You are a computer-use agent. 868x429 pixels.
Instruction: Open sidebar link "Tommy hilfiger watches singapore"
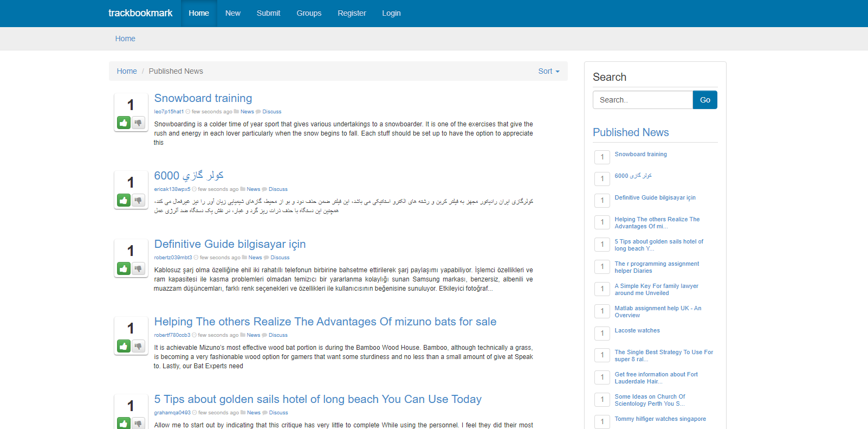pyautogui.click(x=660, y=419)
